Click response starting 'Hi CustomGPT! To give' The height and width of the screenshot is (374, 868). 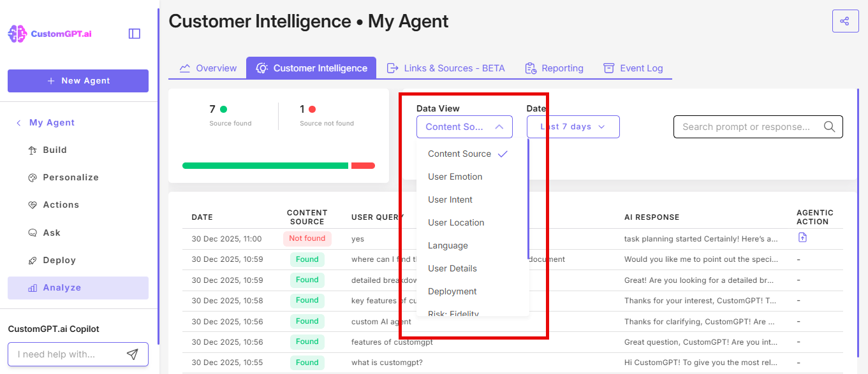coord(701,363)
